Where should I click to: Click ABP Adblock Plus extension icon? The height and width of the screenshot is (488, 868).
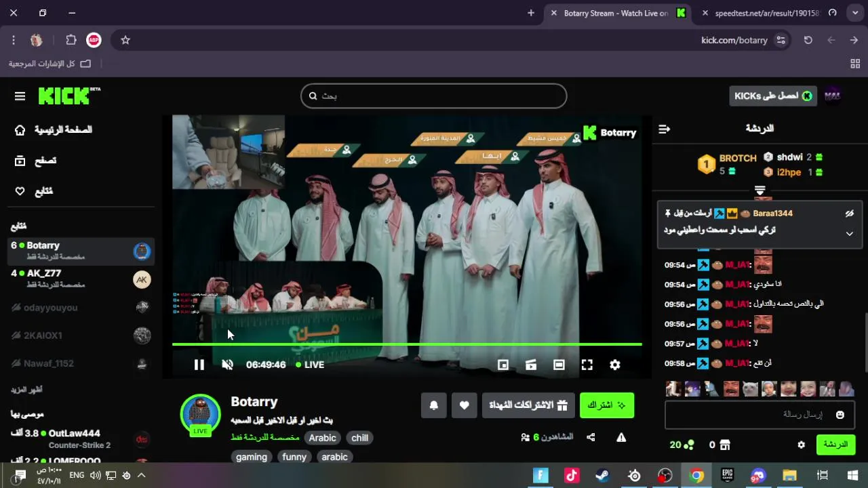(x=94, y=40)
